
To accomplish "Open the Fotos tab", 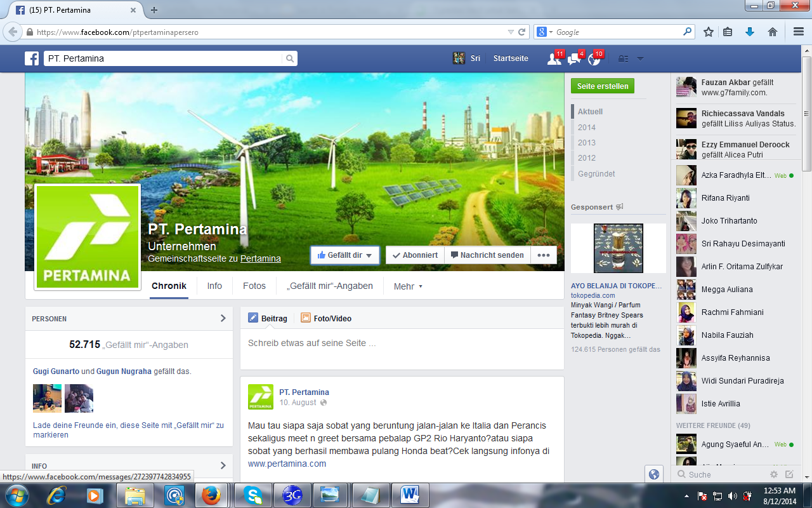I will tap(254, 286).
